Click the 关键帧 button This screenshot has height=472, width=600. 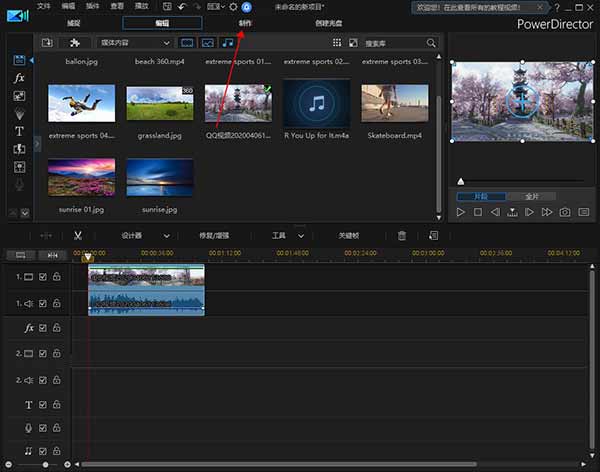(350, 235)
